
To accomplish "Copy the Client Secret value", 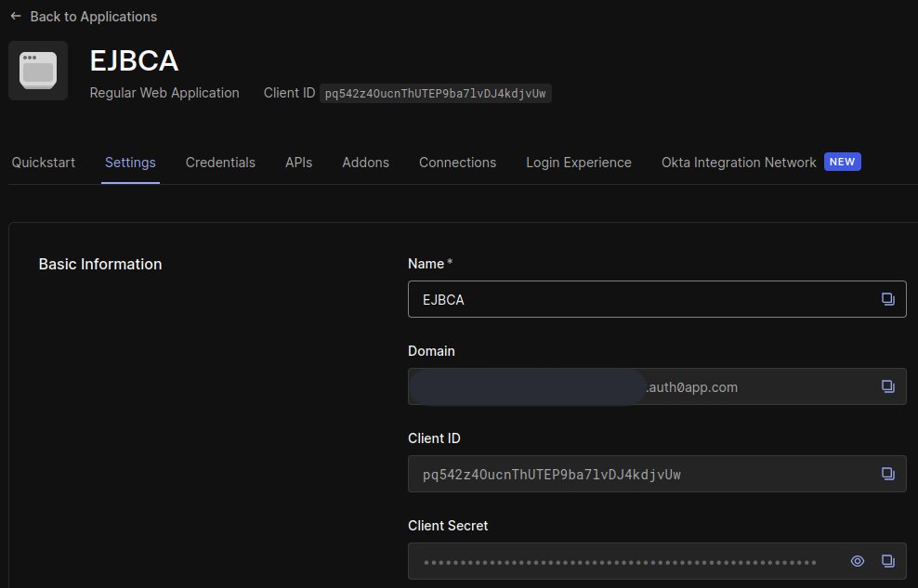I will pos(887,561).
